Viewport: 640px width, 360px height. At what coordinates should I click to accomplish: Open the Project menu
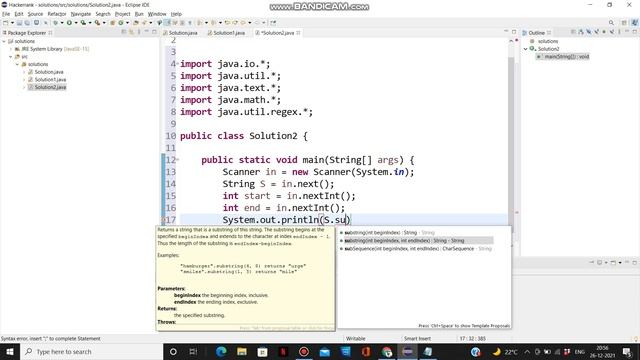coord(122,14)
